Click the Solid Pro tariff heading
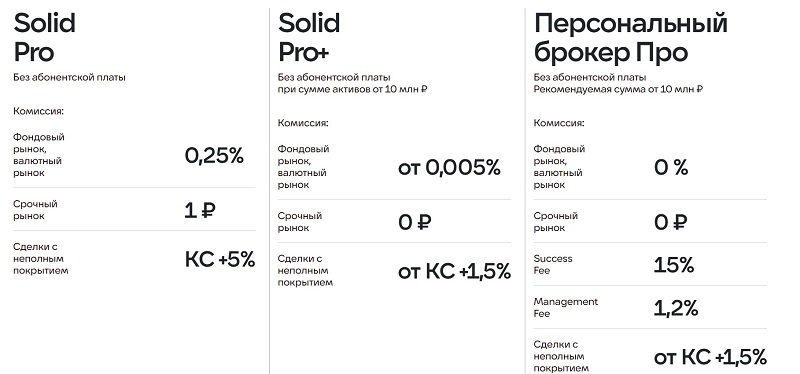This screenshot has height=374, width=800. click(x=44, y=38)
